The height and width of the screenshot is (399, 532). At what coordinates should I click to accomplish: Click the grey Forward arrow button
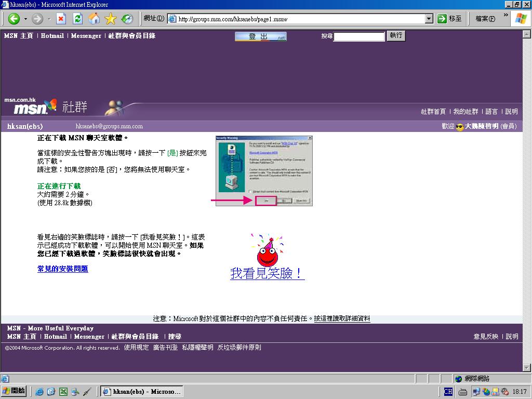tap(37, 19)
